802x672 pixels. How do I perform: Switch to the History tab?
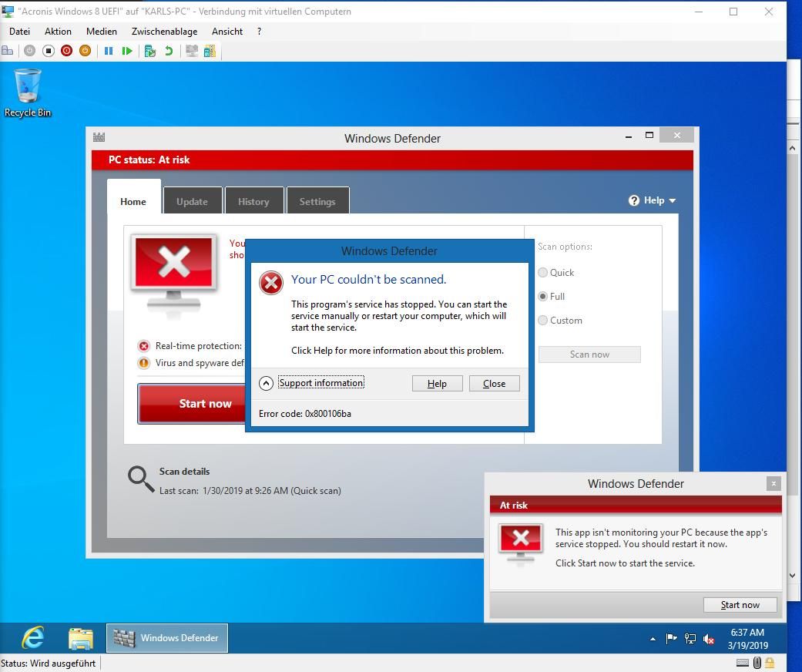(x=253, y=202)
